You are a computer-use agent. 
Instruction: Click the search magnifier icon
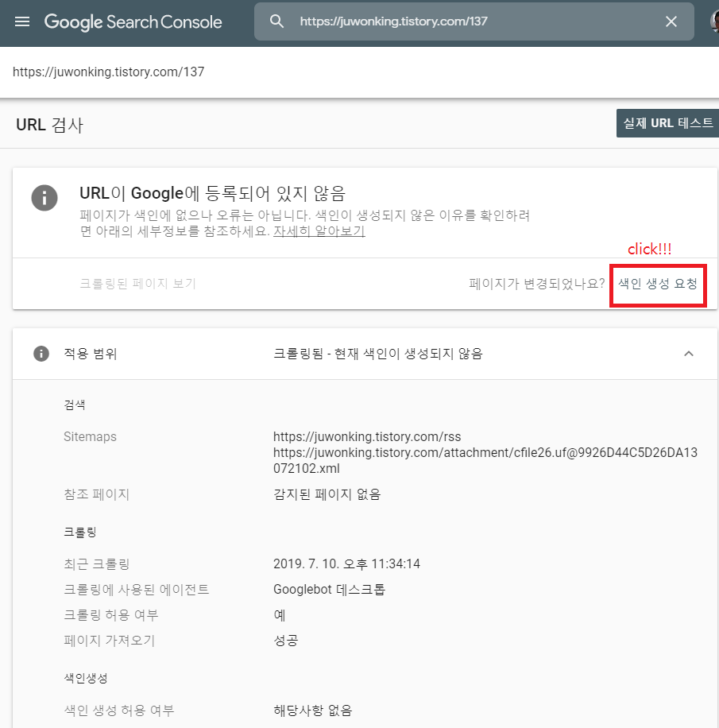pyautogui.click(x=276, y=21)
